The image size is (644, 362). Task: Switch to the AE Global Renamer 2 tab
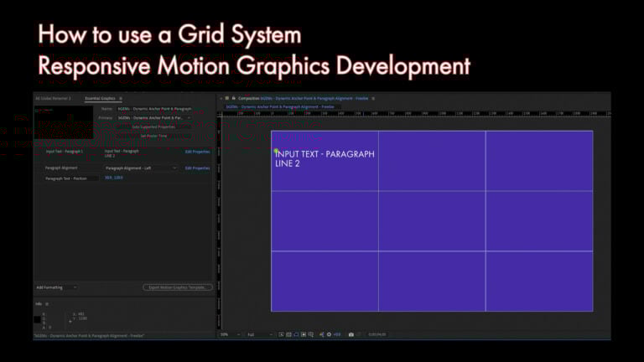53,98
